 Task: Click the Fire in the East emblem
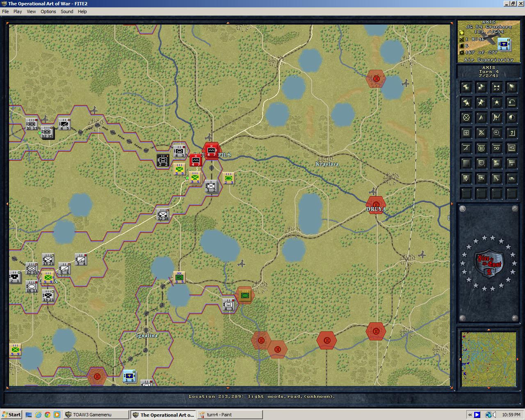[488, 263]
